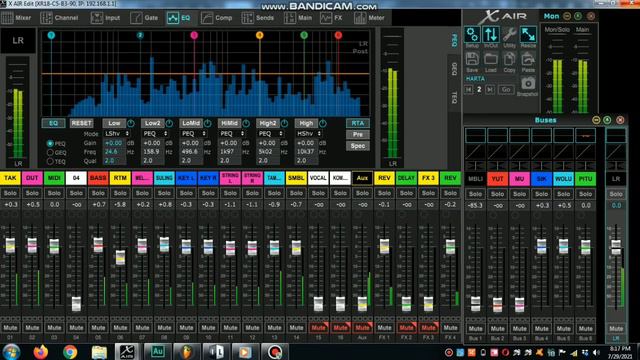Viewport: 640px width, 360px height.
Task: Select the orange EQ node handle on graph
Action: (260, 36)
